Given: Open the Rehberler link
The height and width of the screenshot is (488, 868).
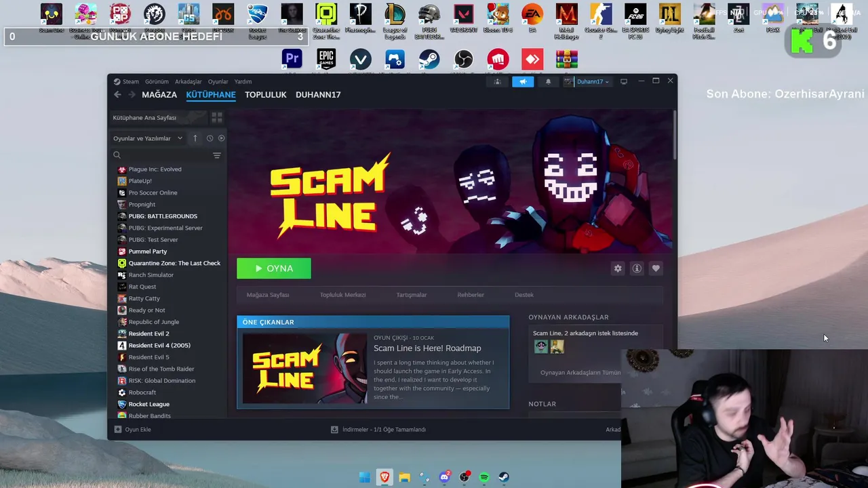Looking at the screenshot, I should pyautogui.click(x=471, y=295).
